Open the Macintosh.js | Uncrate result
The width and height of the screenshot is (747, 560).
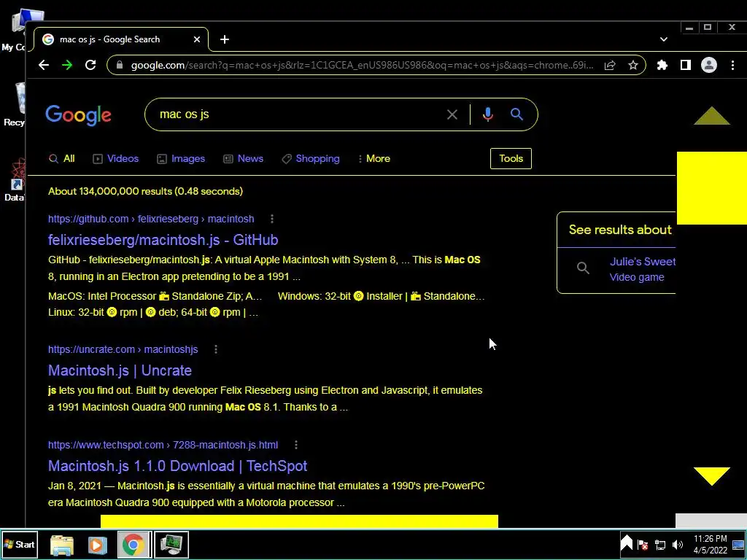[x=120, y=370]
